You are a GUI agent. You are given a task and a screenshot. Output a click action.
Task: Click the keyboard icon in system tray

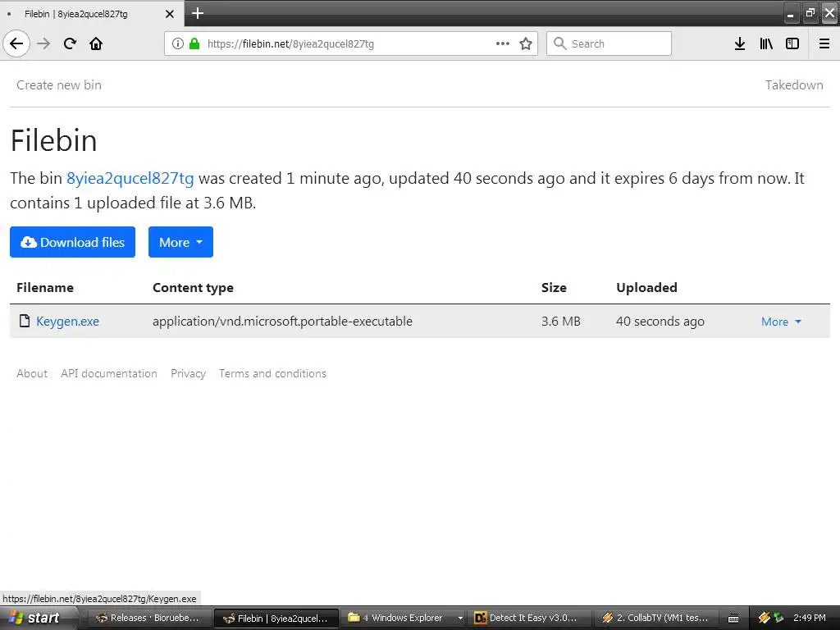coord(733,619)
